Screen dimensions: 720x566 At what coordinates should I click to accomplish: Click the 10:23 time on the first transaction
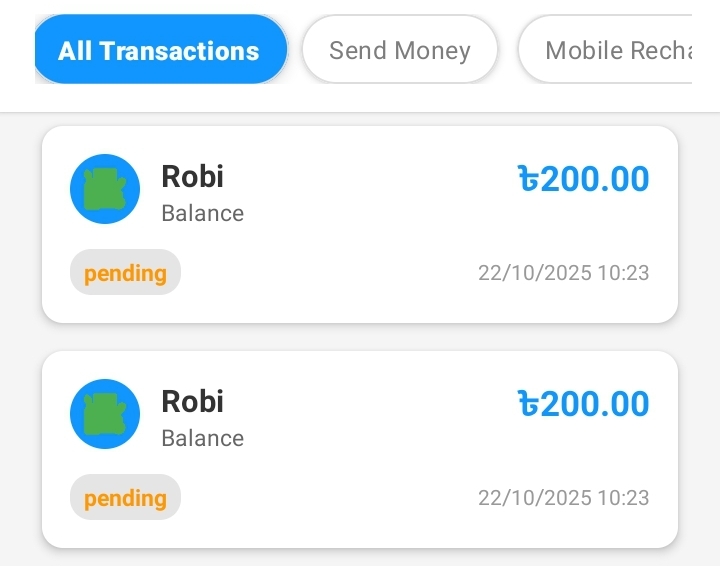tap(623, 273)
